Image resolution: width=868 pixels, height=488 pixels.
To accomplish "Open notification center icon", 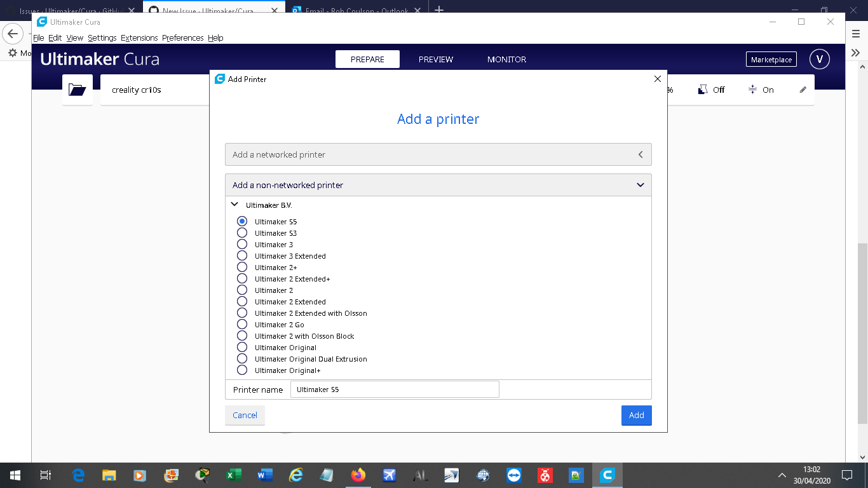I will click(x=846, y=475).
